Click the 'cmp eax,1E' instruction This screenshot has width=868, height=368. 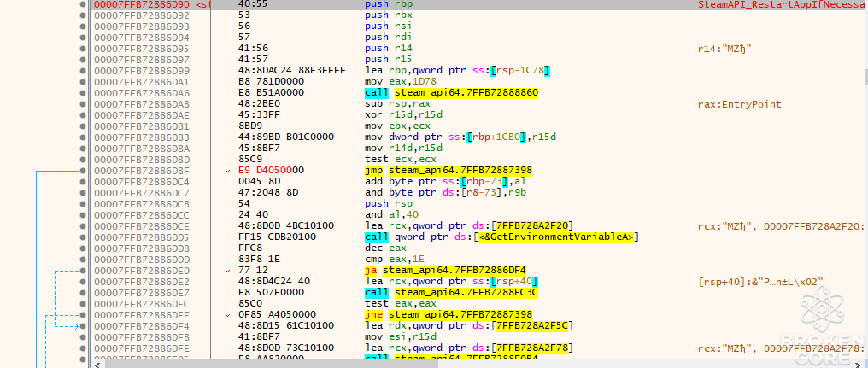pyautogui.click(x=395, y=260)
